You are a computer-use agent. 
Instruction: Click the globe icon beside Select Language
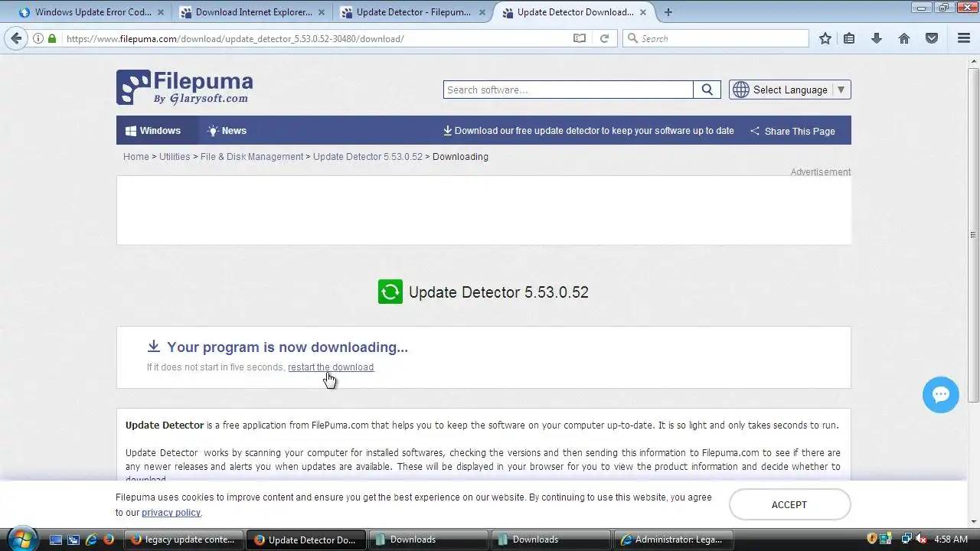point(740,90)
